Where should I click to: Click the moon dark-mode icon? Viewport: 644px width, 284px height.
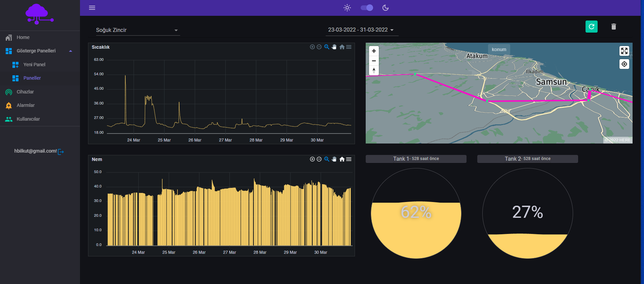tap(386, 8)
